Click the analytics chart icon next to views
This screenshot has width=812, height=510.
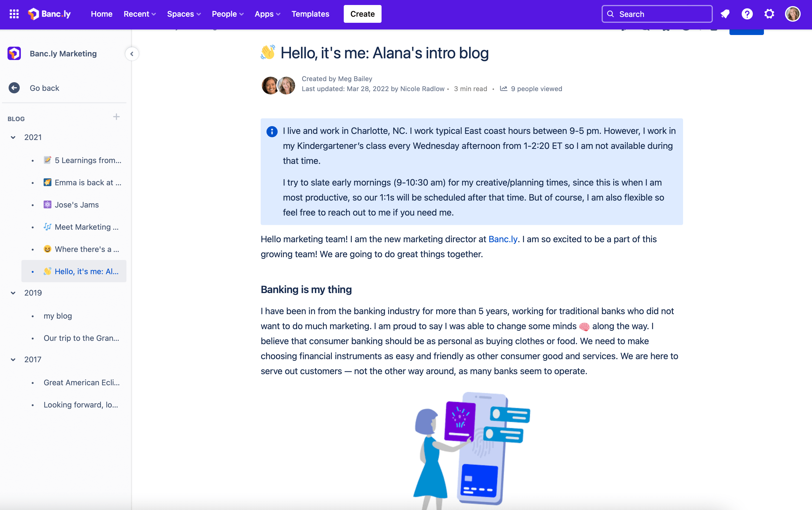[504, 89]
